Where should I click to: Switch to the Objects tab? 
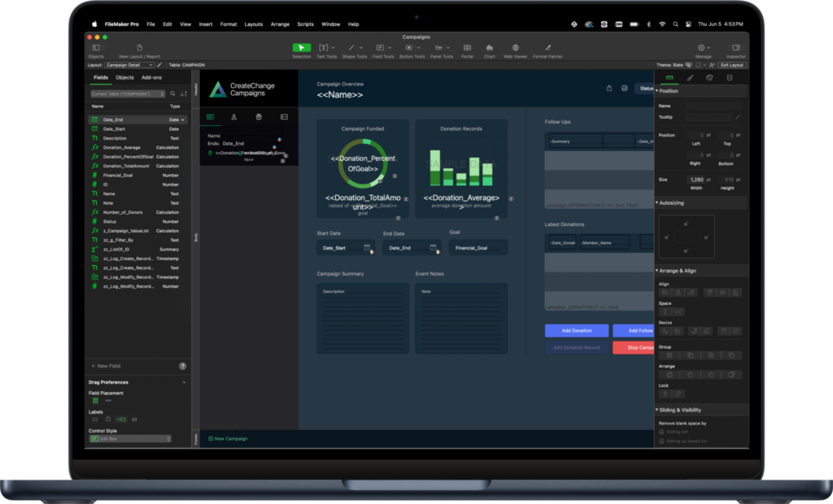tap(124, 77)
